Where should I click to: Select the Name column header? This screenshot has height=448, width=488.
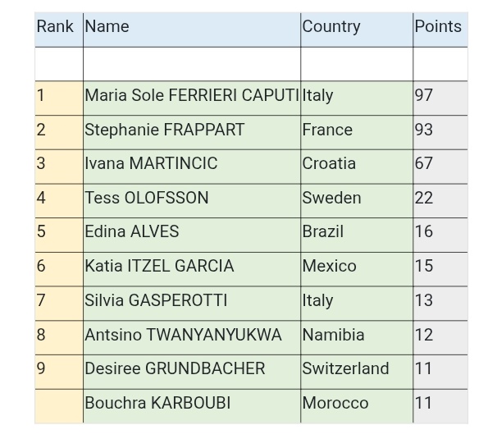pyautogui.click(x=192, y=30)
